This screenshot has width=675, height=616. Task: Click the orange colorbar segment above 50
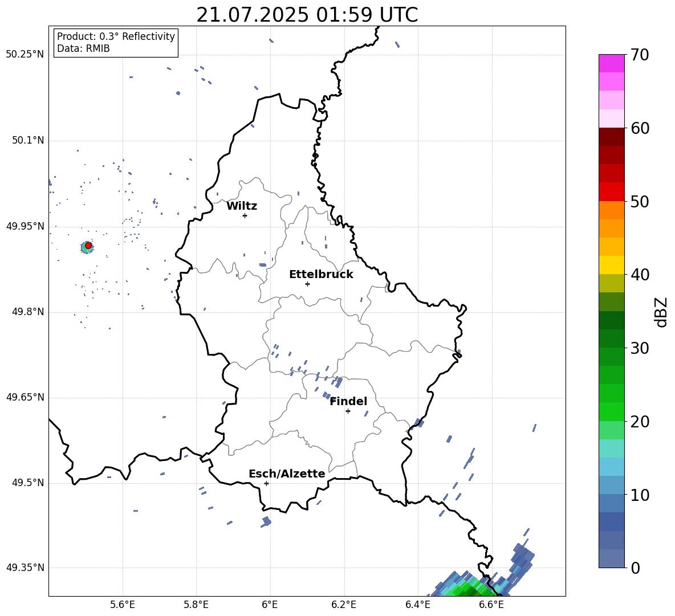(x=611, y=210)
